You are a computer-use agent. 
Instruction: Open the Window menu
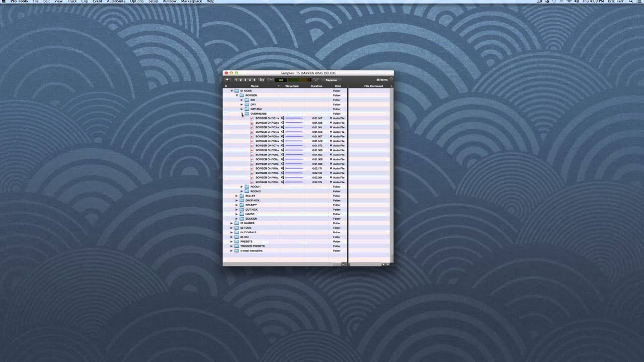[x=170, y=2]
